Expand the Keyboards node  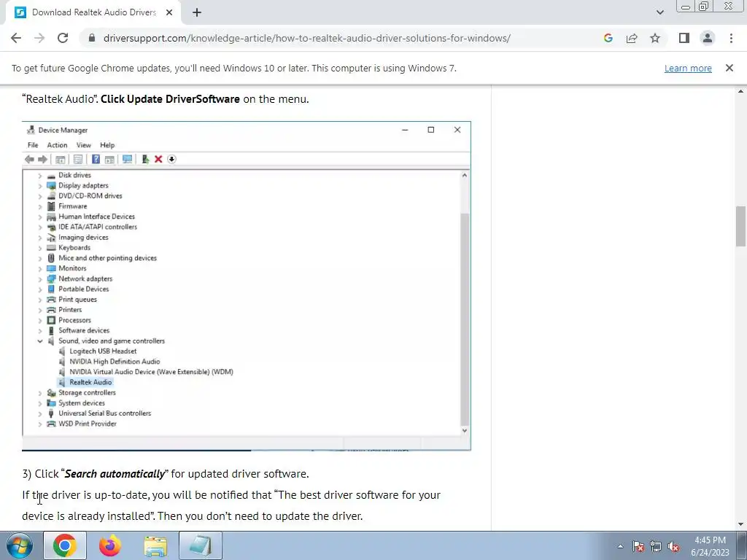[x=40, y=248]
